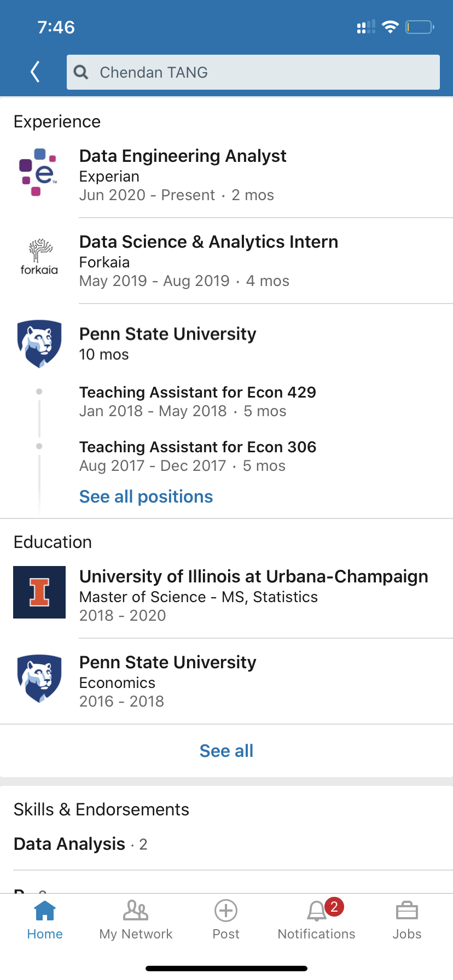Open the Notifications bell icon
Screen dimensions: 453x980
pyautogui.click(x=317, y=911)
